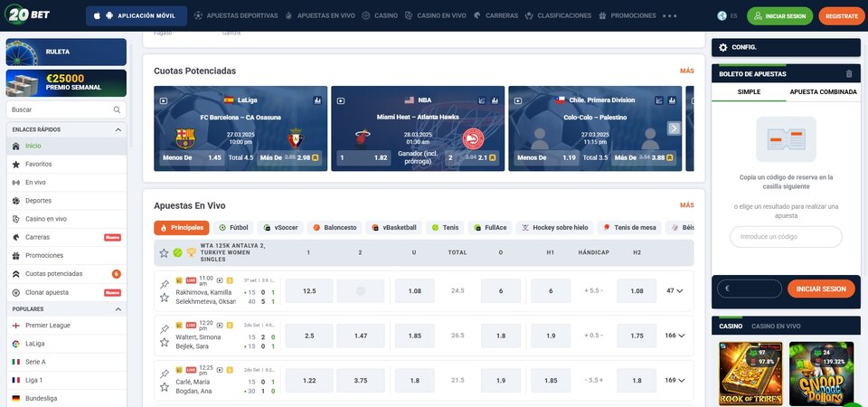Open the language selector globe icon
The height and width of the screenshot is (407, 868).
722,16
